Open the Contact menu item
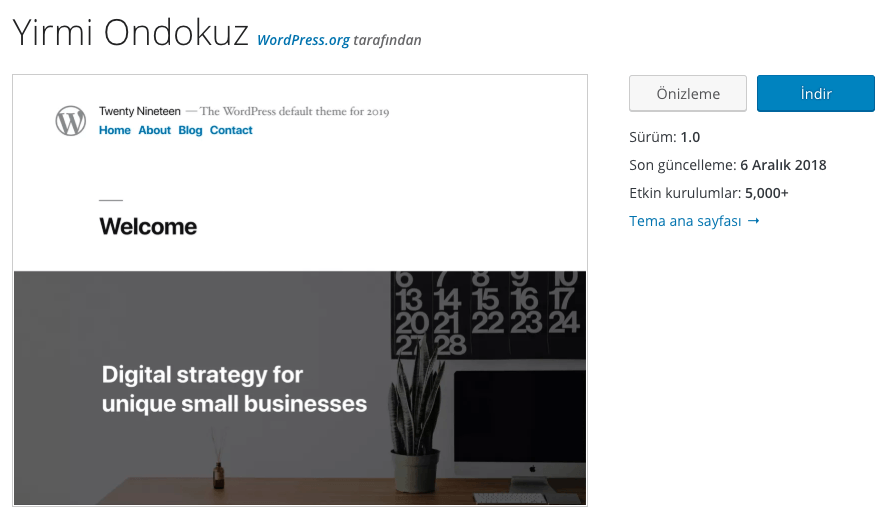The image size is (891, 526). [x=231, y=131]
